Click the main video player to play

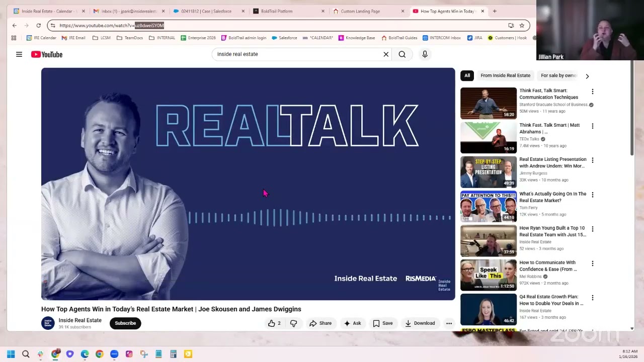pyautogui.click(x=248, y=184)
